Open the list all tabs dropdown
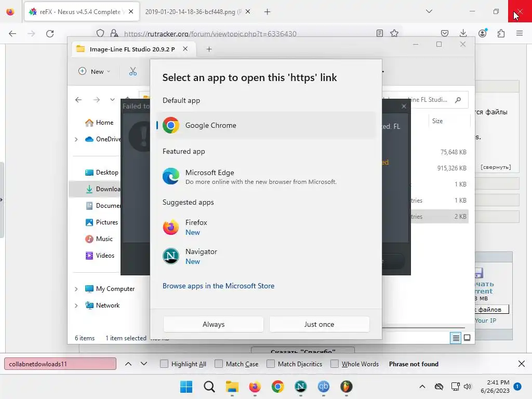 coord(429,11)
